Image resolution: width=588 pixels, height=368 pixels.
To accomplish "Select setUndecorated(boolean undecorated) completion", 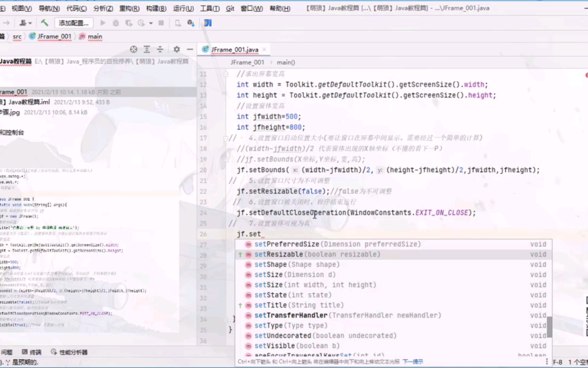I will click(393, 336).
